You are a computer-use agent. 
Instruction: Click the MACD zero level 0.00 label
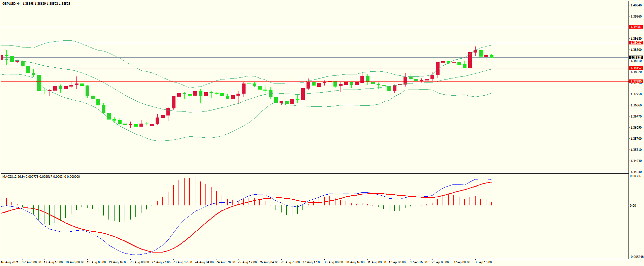tap(633, 206)
